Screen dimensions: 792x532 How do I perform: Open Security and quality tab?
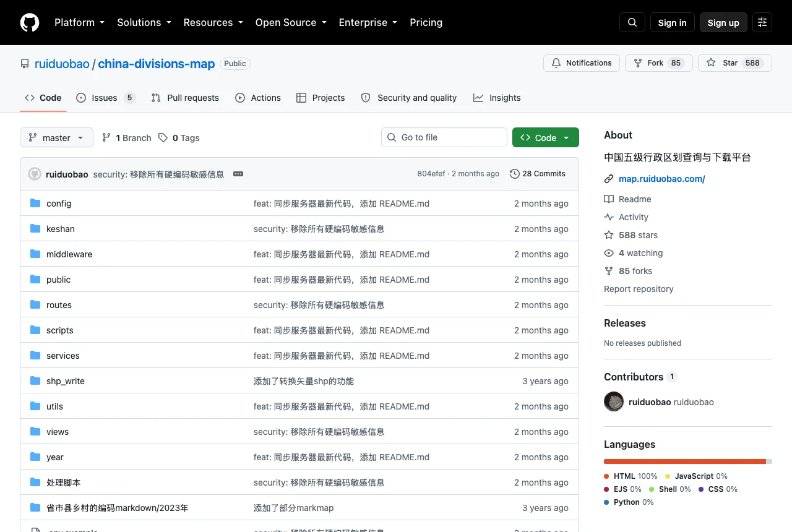pyautogui.click(x=409, y=98)
